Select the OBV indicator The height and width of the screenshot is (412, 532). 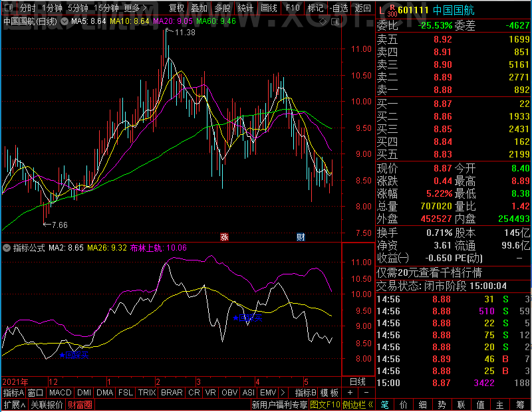click(x=229, y=393)
